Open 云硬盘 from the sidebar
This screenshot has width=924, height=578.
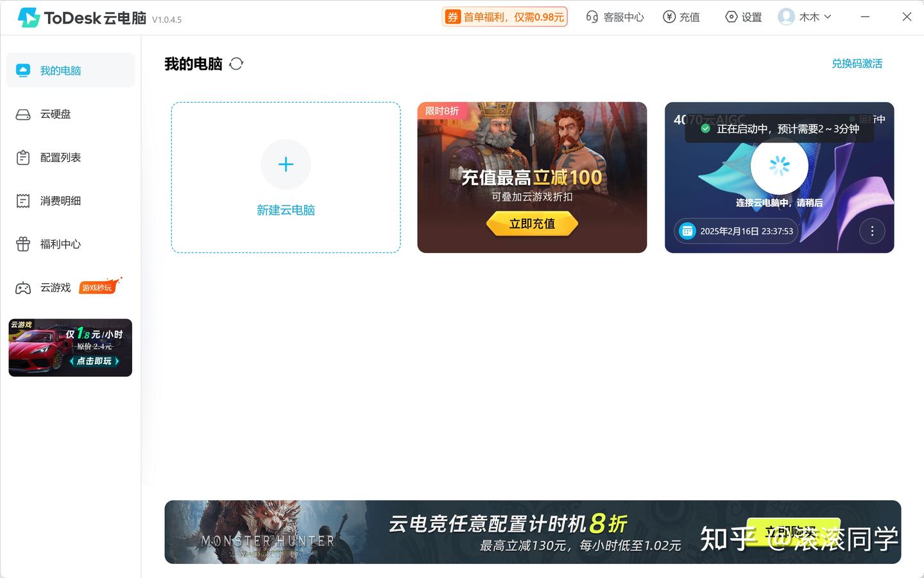(x=56, y=114)
